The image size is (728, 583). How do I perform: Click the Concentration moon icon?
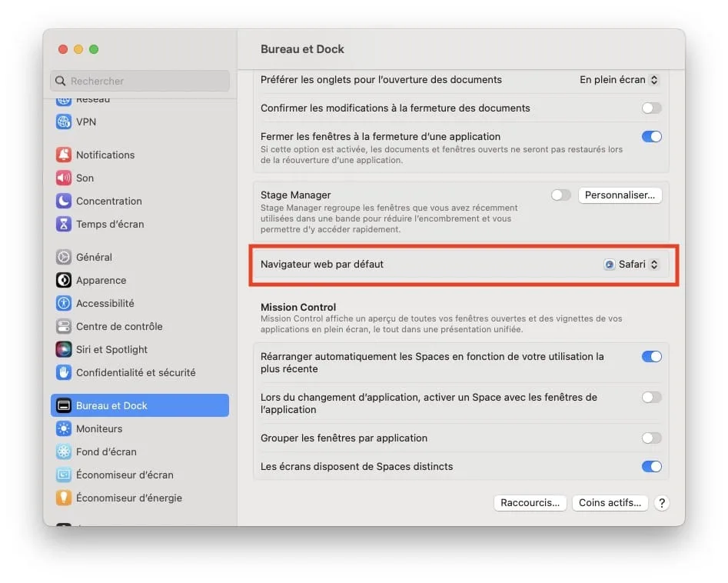(64, 202)
